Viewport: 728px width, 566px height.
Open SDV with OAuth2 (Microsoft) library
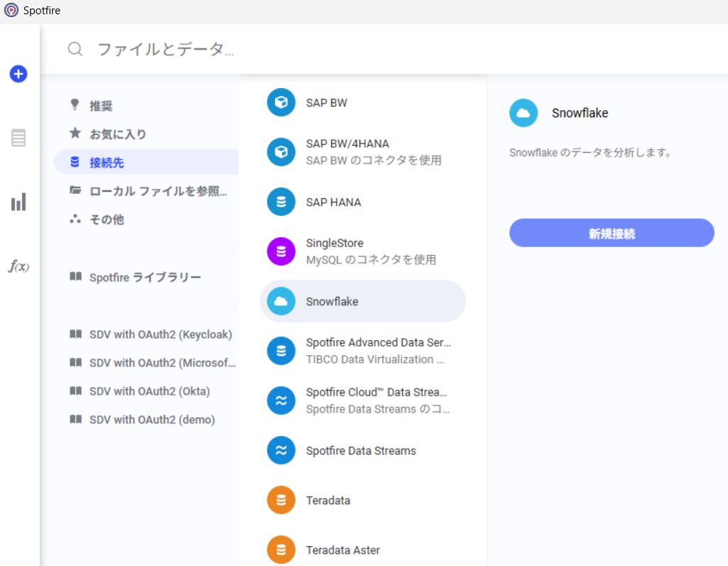coord(147,363)
